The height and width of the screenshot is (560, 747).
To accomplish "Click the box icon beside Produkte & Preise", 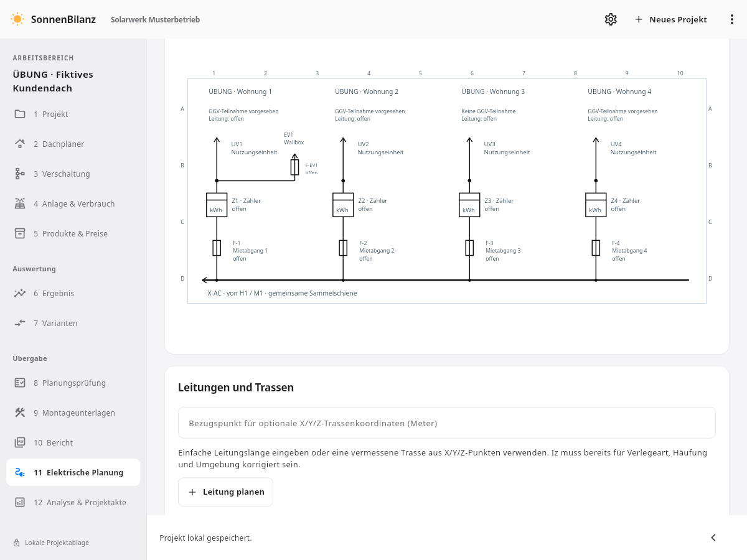I will coord(20,233).
